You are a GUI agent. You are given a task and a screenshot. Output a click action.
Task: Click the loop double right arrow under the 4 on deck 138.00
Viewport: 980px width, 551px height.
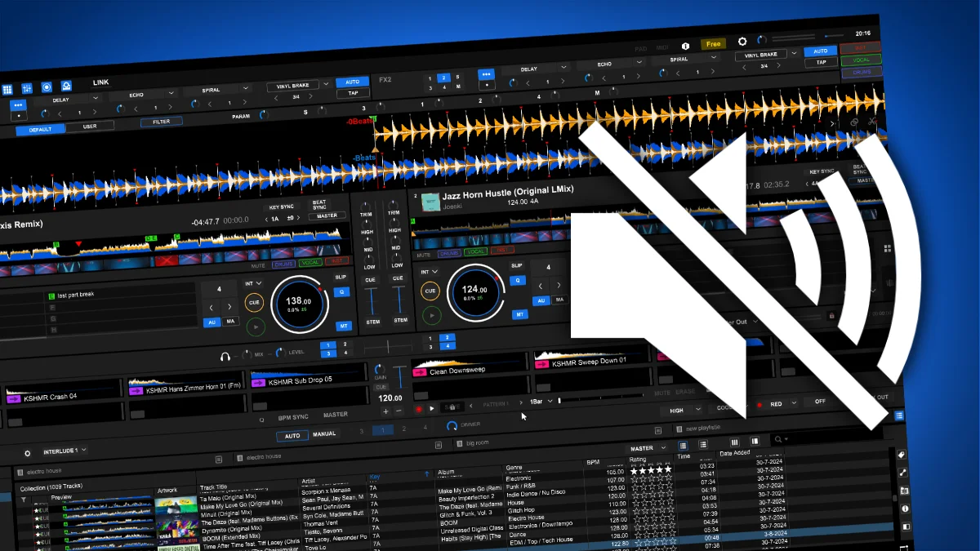click(x=230, y=307)
